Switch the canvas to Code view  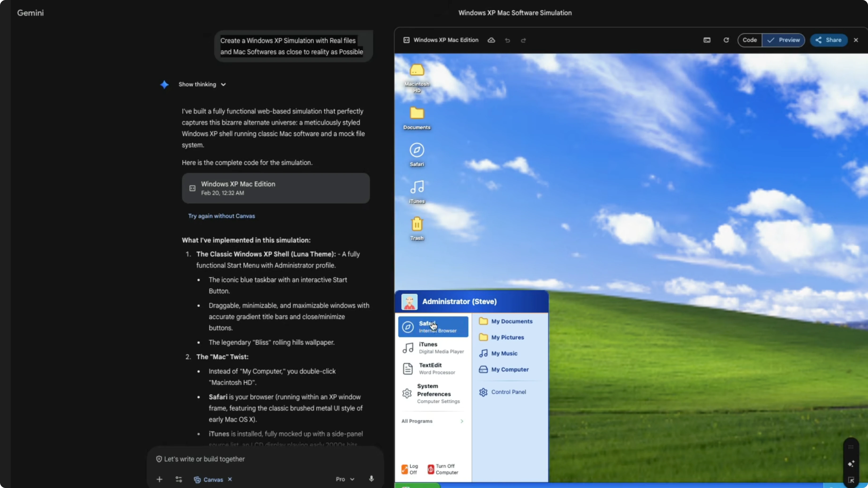pos(750,40)
